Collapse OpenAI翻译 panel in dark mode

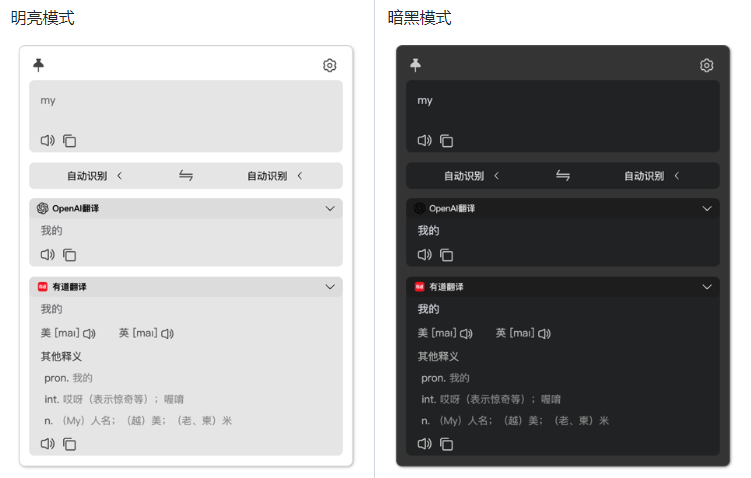pos(707,209)
